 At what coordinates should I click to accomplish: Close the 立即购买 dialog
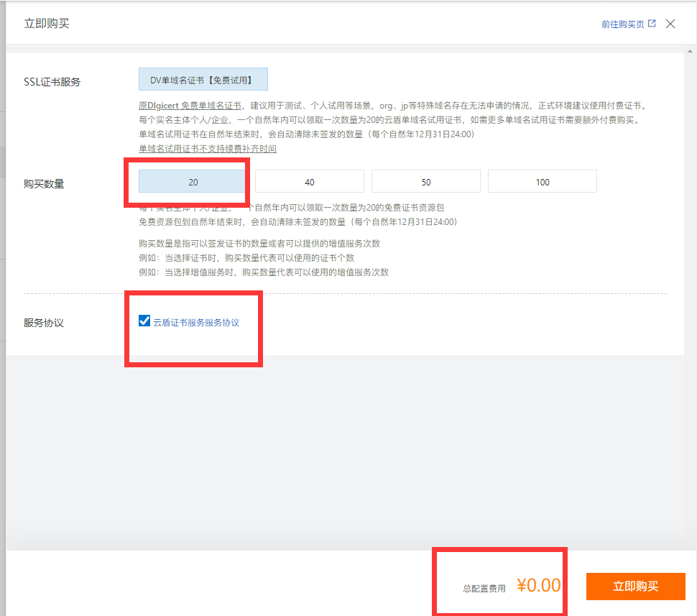click(x=670, y=22)
